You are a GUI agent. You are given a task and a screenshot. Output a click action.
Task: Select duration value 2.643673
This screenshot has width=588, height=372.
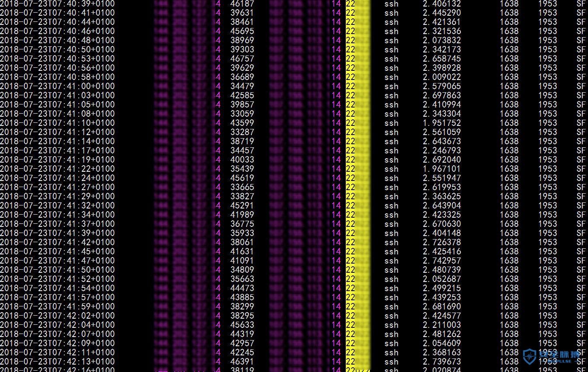click(x=442, y=141)
